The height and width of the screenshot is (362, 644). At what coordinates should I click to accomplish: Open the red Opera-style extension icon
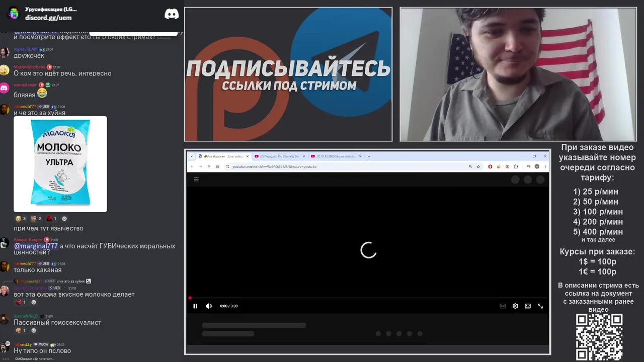[490, 166]
